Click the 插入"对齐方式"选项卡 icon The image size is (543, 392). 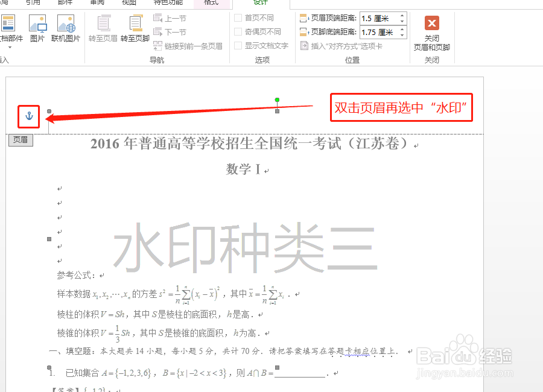[305, 45]
